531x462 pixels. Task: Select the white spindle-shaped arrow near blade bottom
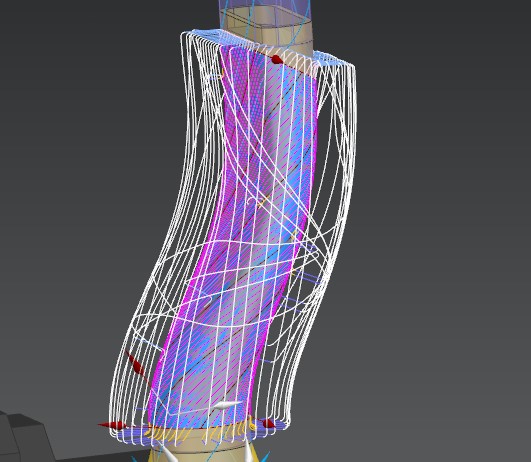(x=226, y=405)
